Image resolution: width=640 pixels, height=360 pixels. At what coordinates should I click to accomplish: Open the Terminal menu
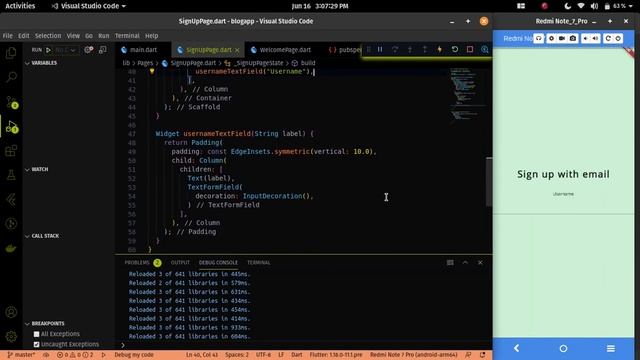[127, 36]
